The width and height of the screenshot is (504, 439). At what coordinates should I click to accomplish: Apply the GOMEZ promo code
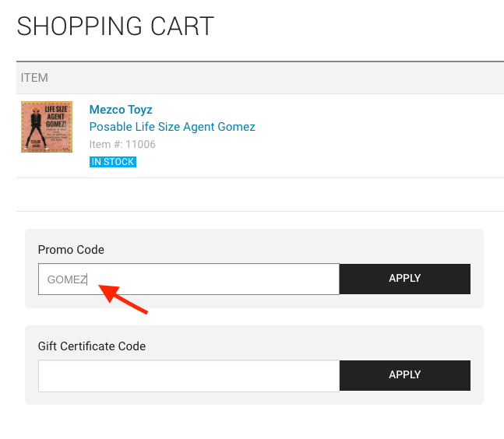pyautogui.click(x=404, y=279)
